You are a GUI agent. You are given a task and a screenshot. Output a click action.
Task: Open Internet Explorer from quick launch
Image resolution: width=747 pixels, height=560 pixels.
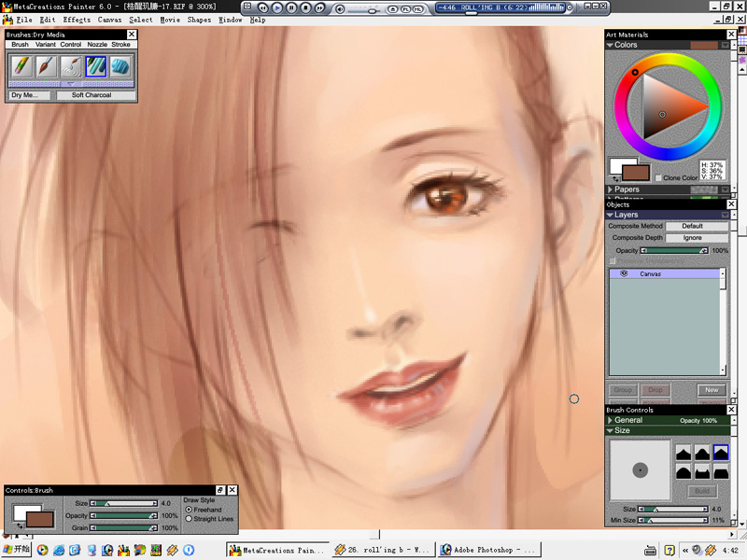click(x=59, y=550)
